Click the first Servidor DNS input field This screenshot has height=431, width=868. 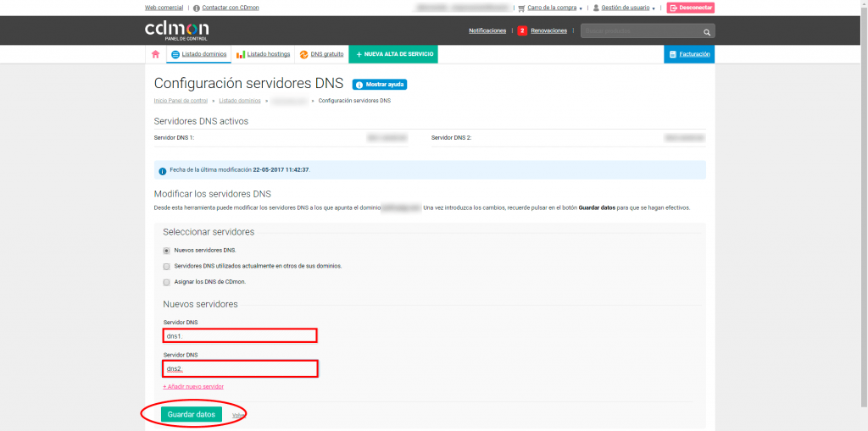click(240, 336)
